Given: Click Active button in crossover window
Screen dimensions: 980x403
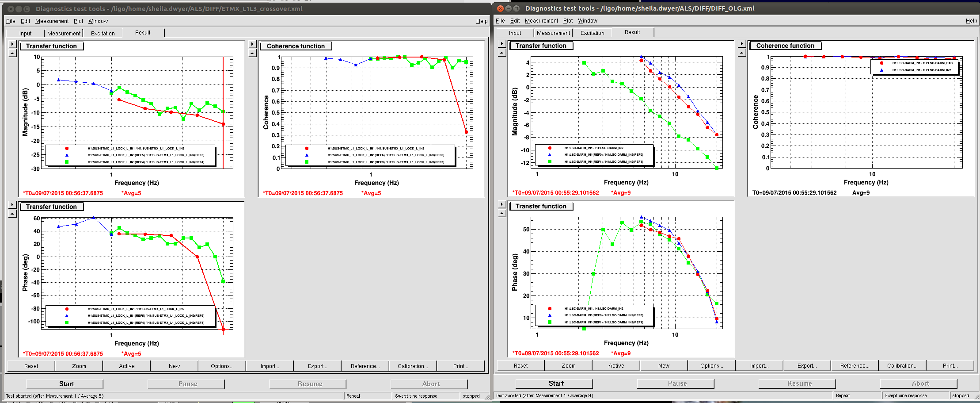Looking at the screenshot, I should pos(126,366).
